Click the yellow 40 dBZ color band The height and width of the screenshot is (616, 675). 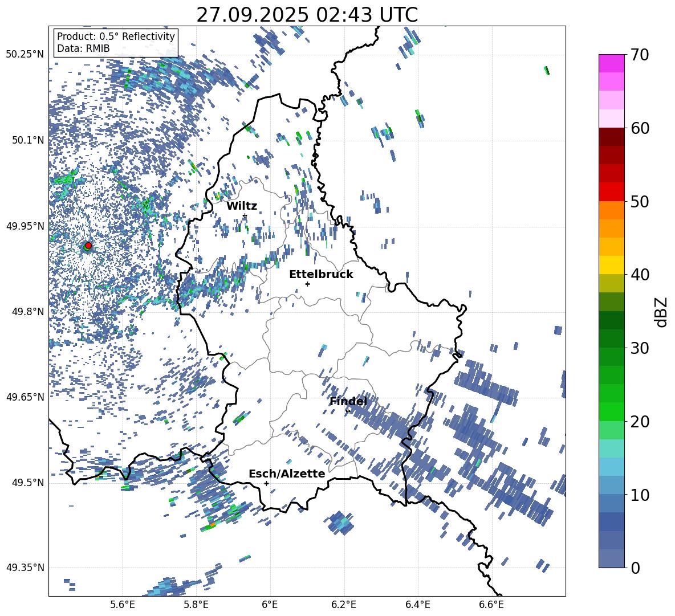[x=611, y=265]
